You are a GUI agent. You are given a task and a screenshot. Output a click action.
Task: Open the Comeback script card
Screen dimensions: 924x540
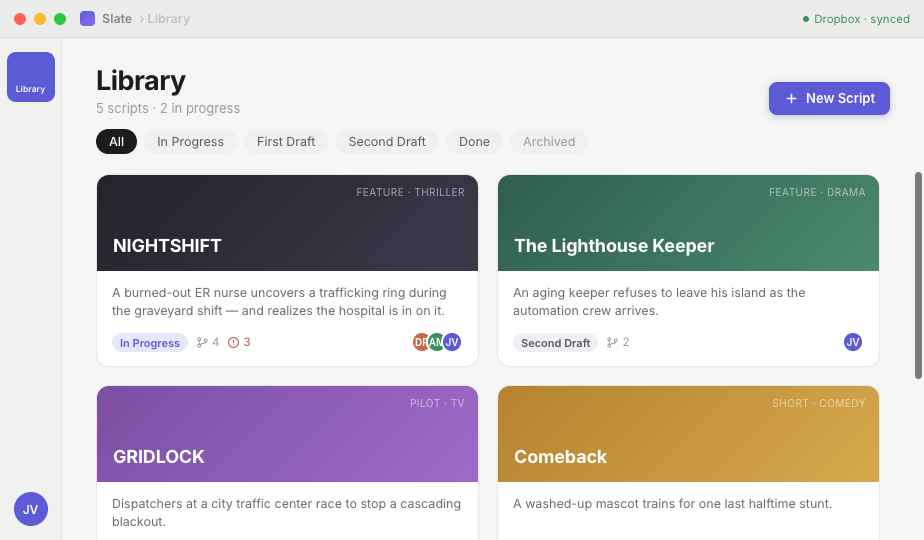coord(688,463)
